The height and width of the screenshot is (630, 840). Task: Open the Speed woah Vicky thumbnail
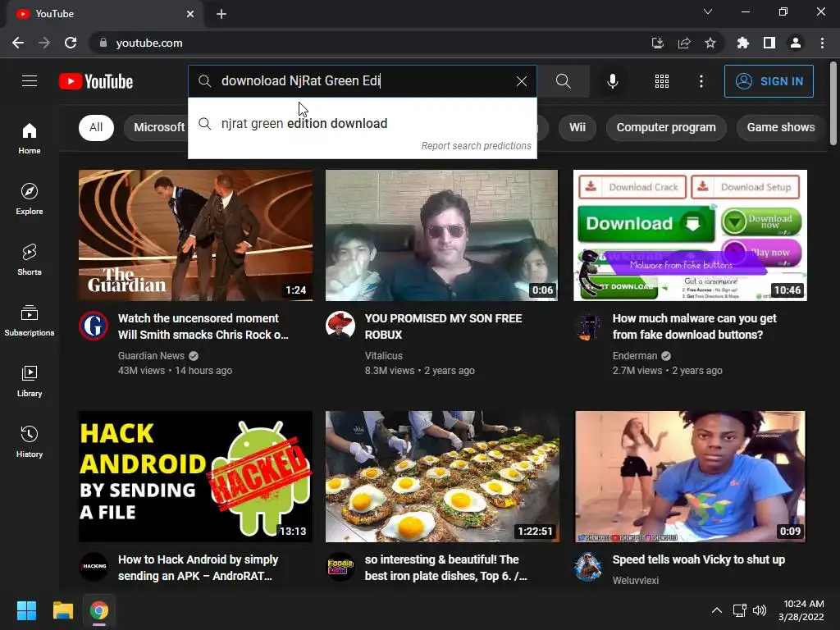pyautogui.click(x=690, y=477)
